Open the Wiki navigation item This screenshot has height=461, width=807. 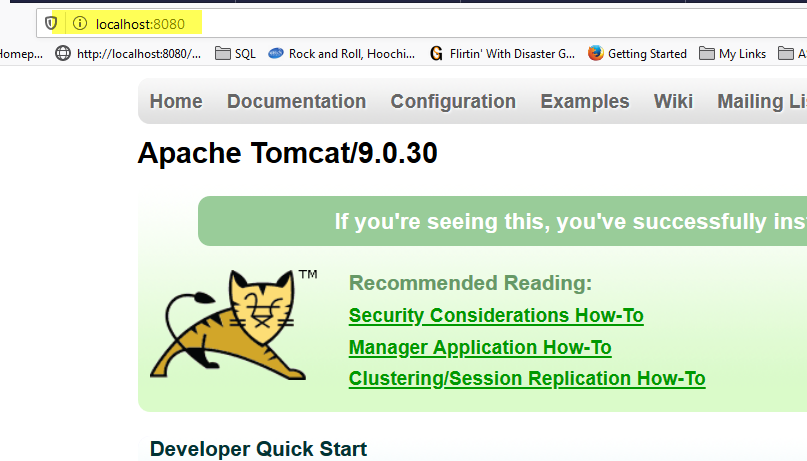(x=673, y=101)
